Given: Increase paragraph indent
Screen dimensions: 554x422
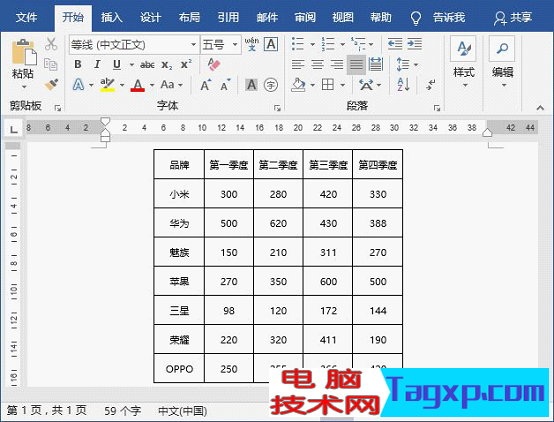Looking at the screenshot, I should click(414, 44).
